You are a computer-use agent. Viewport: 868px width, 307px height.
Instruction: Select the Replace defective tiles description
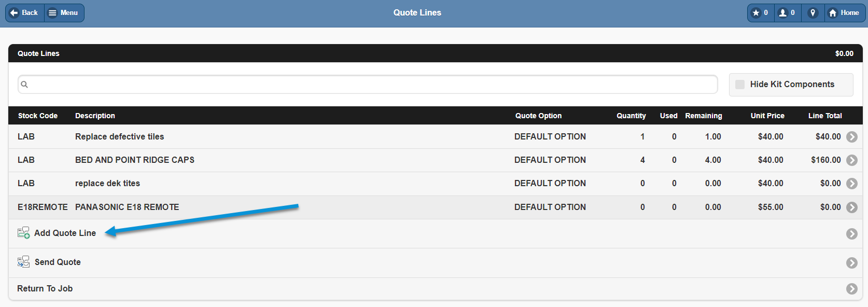pyautogui.click(x=119, y=137)
